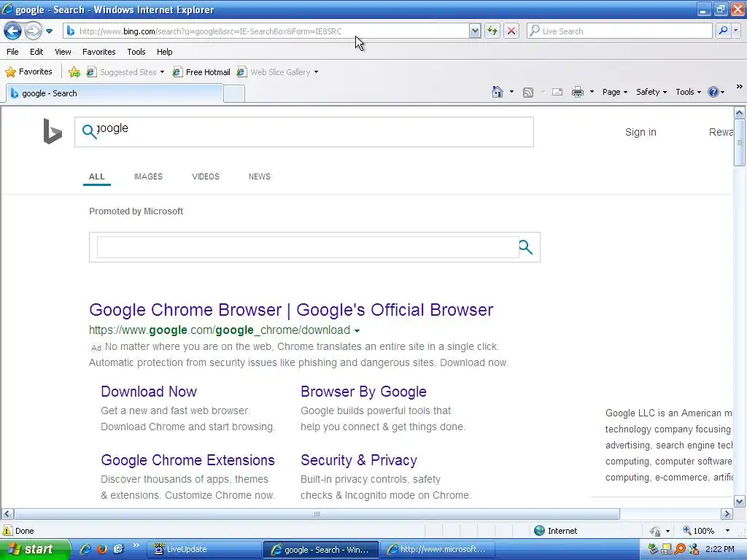Go back with the browser Back arrow

click(x=13, y=31)
